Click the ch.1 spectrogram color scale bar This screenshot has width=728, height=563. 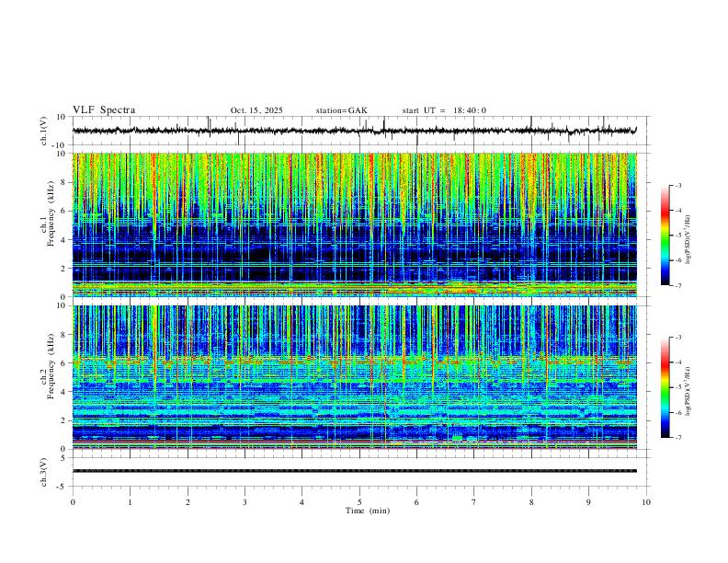click(665, 236)
